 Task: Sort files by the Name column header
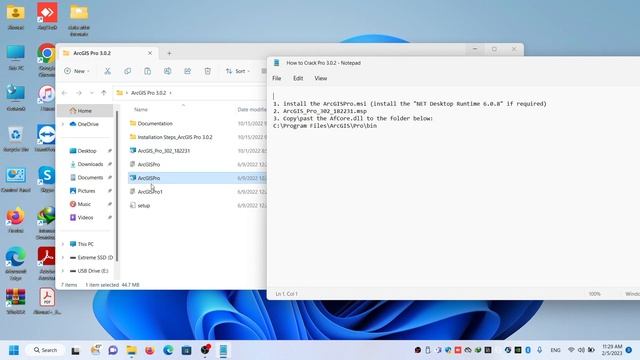141,109
